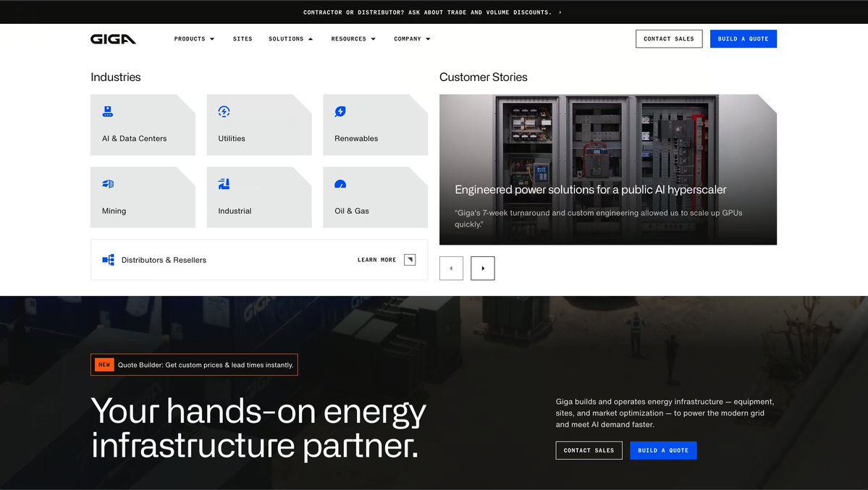Open the Resources menu label
Image resolution: width=868 pixels, height=490 pixels.
click(348, 39)
